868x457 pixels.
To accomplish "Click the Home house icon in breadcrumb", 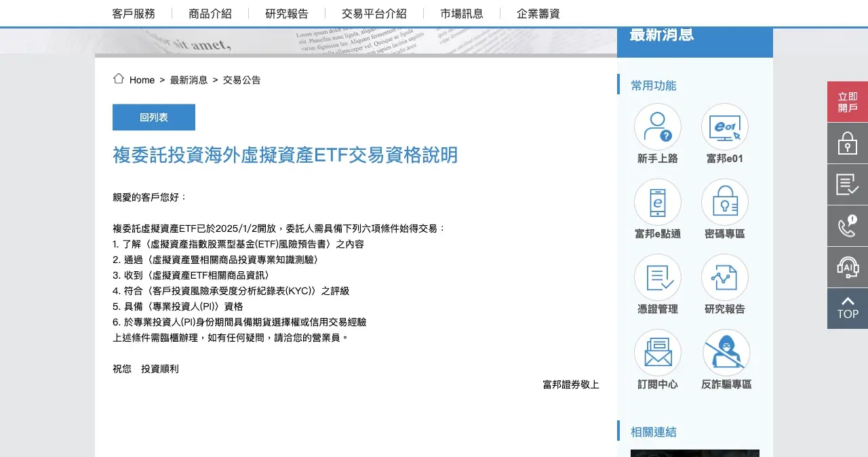I will (119, 79).
